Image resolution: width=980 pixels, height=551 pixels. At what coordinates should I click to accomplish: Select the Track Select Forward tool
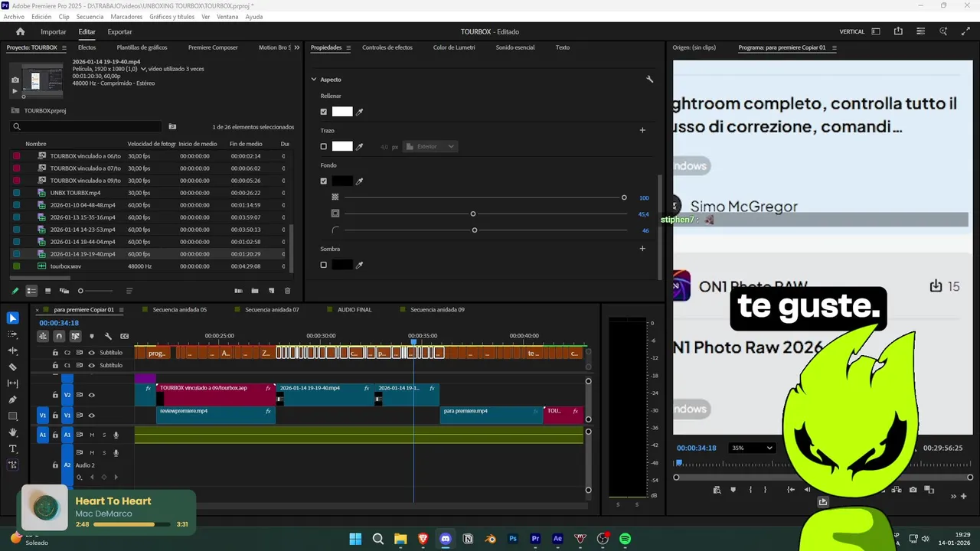(x=12, y=334)
